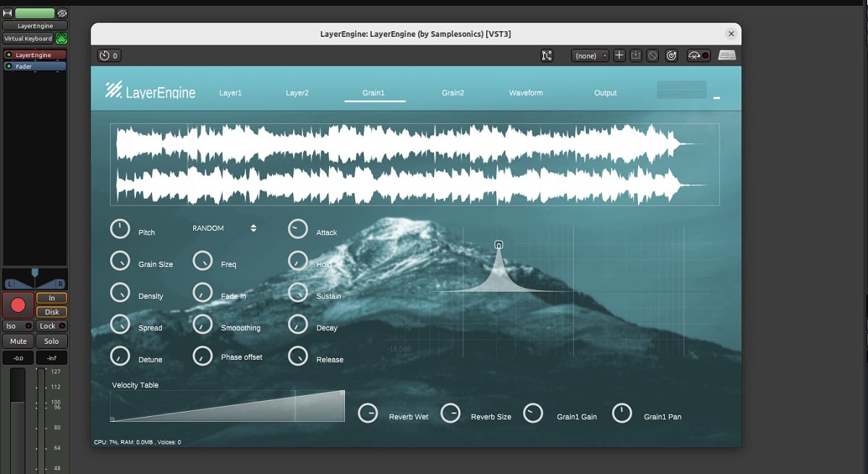Click the filter curve node handle
Image resolution: width=868 pixels, height=474 pixels.
point(498,245)
